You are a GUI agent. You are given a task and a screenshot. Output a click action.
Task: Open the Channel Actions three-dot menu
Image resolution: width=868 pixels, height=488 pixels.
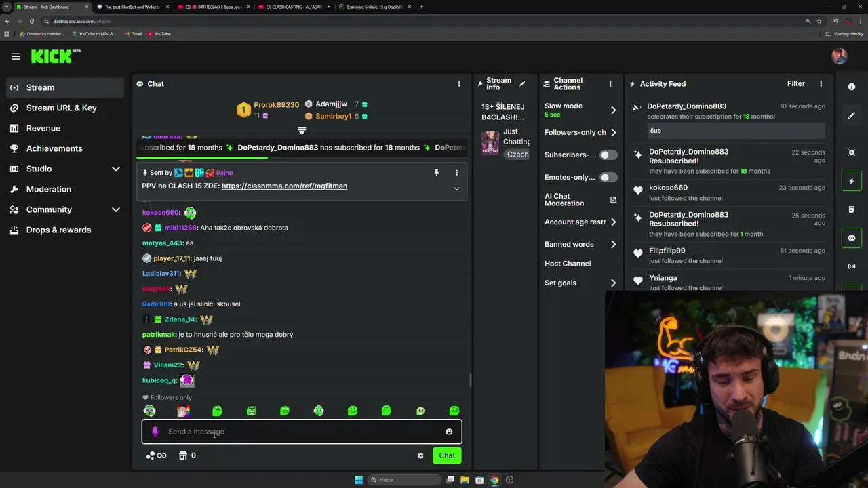(610, 84)
